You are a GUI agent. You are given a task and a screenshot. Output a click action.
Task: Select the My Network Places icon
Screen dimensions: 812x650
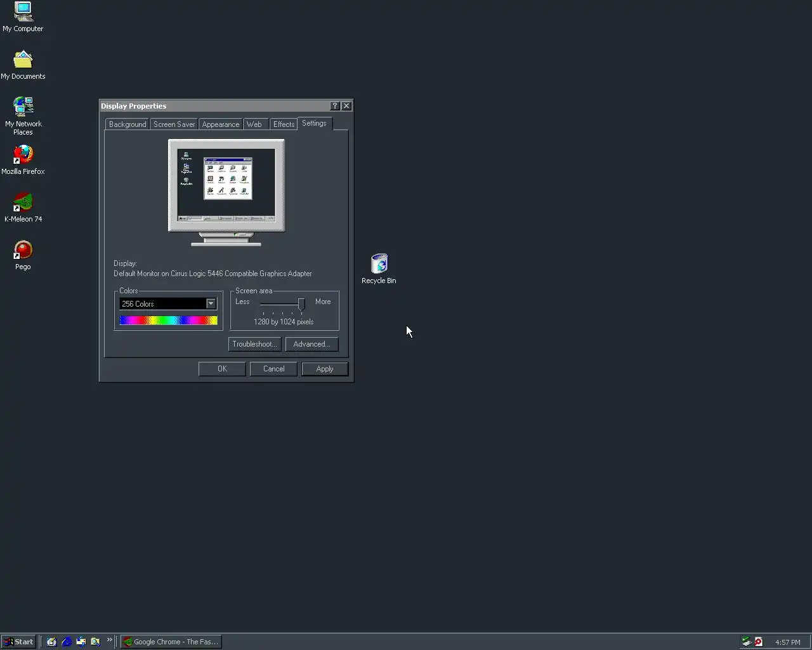click(x=23, y=116)
